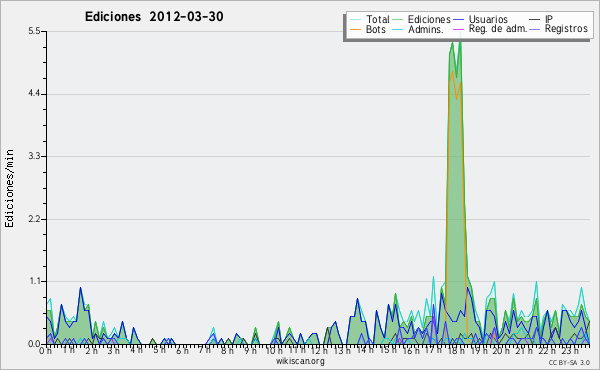This screenshot has width=600, height=370.
Task: Click the wikiscan.org caption below the chart
Action: pos(300,361)
